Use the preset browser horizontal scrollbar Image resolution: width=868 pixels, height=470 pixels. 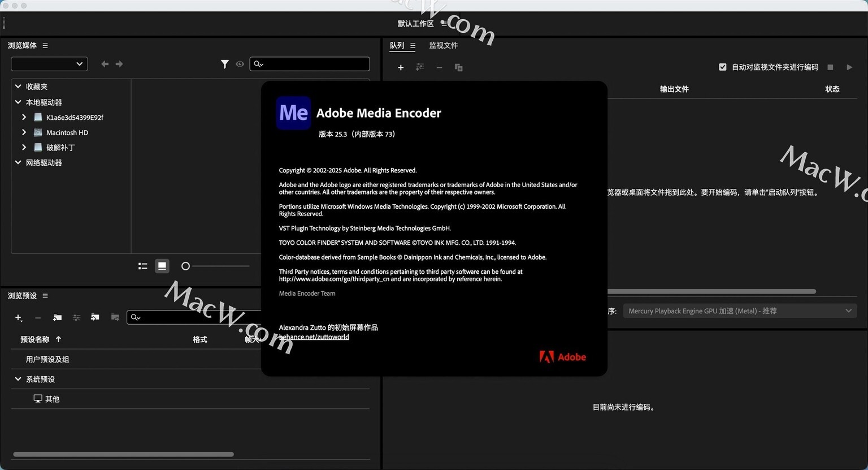(123, 454)
